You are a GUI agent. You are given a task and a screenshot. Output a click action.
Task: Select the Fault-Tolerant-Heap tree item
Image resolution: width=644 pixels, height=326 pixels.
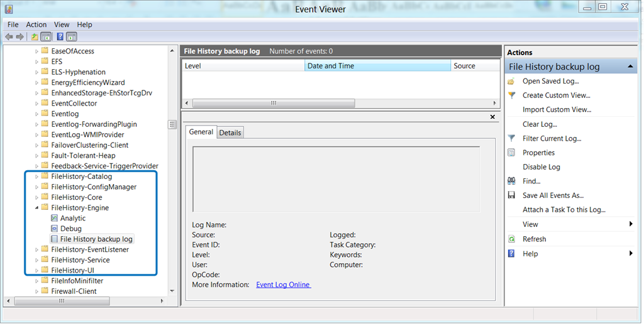point(84,155)
